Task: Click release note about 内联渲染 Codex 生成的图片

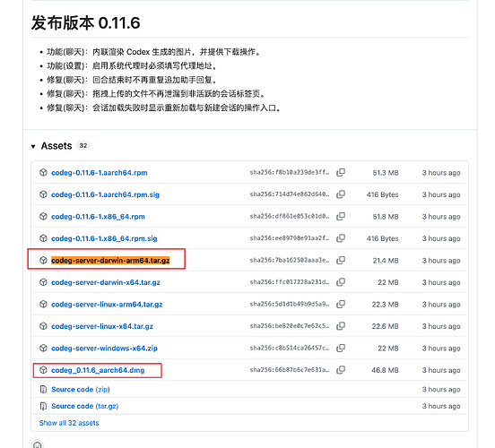Action: 154,52
